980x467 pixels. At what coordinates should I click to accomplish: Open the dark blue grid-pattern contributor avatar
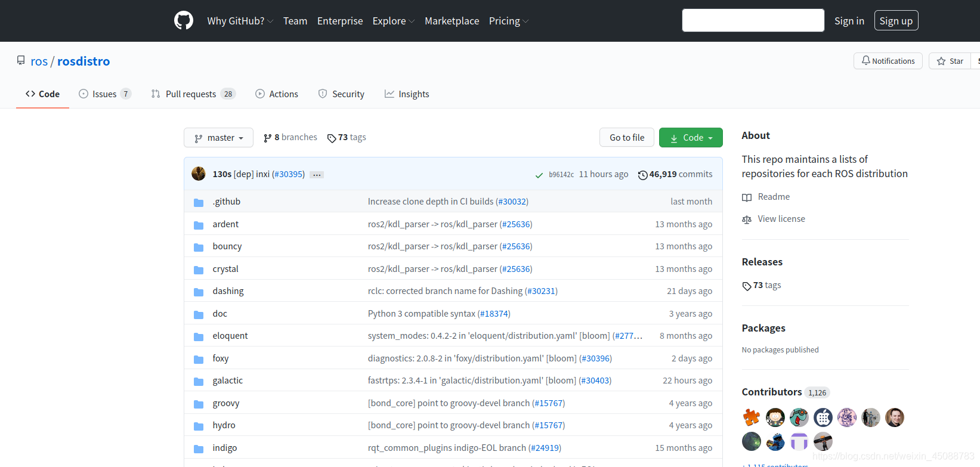click(823, 417)
